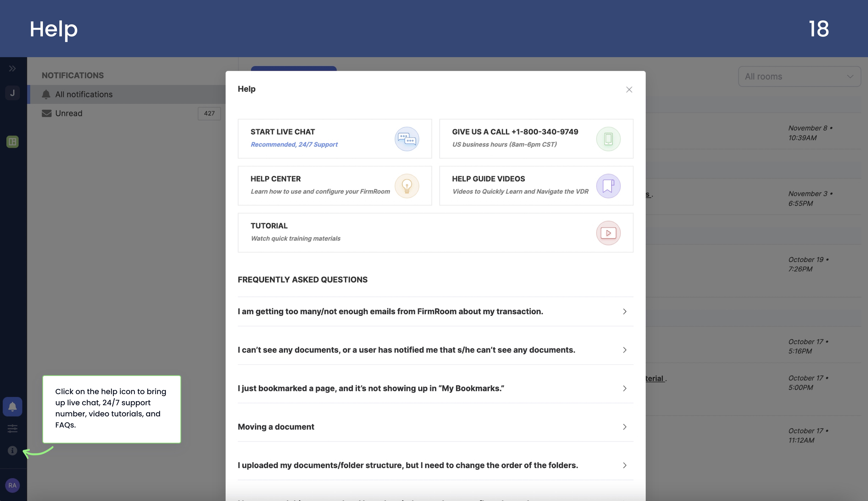Viewport: 868px width, 501px height.
Task: Click the Tutorial play video icon
Action: coord(608,233)
